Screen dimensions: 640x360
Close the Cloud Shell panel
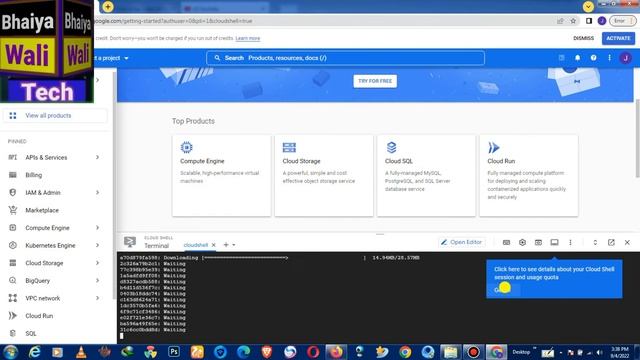627,242
